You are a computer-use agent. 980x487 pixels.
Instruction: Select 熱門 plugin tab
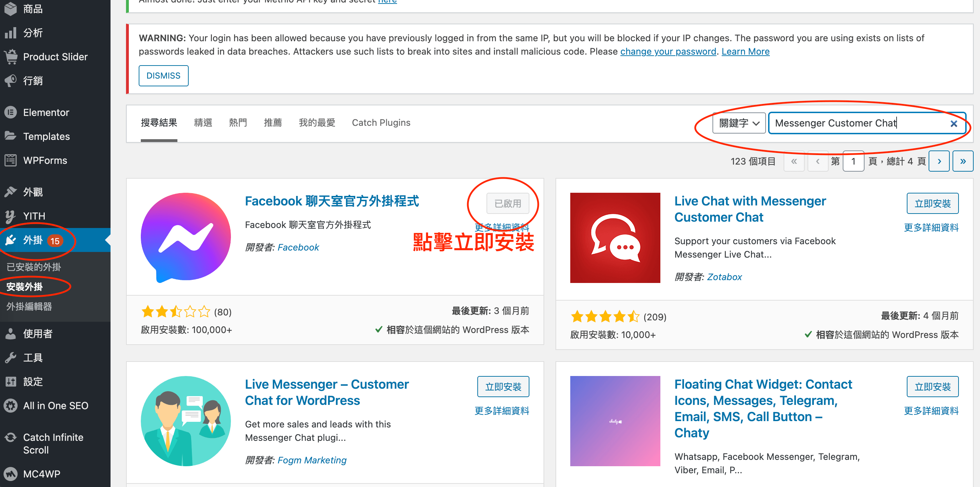click(239, 122)
